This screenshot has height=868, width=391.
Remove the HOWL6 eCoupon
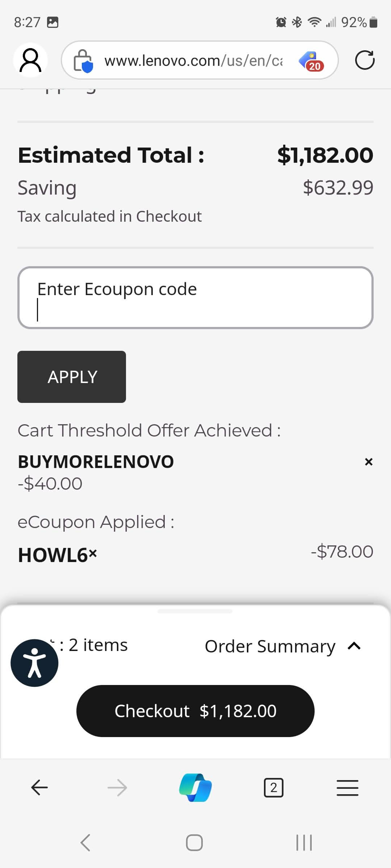[x=93, y=553]
